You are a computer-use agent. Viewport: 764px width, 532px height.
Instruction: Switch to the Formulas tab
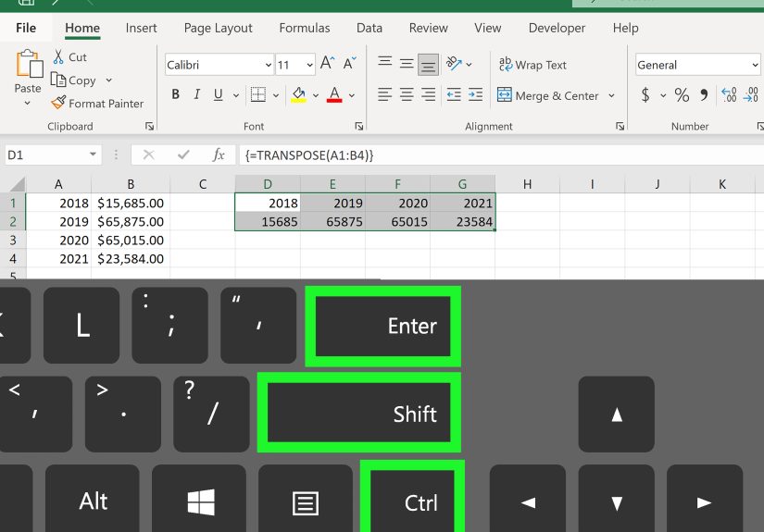pyautogui.click(x=305, y=28)
